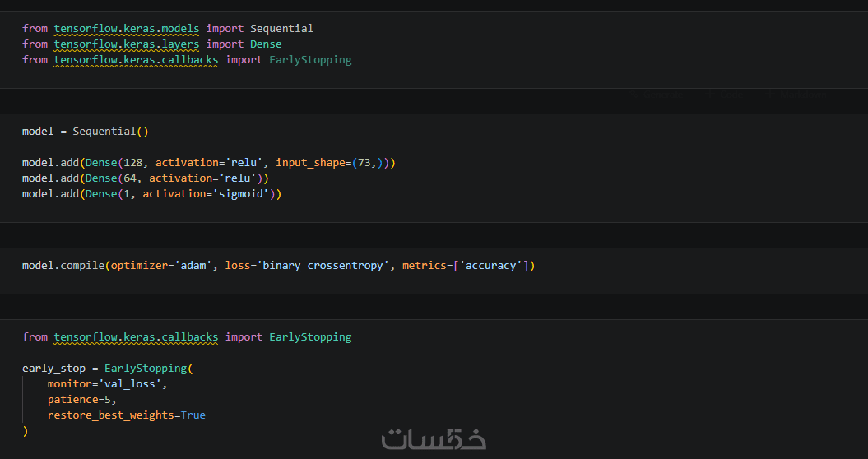Click the input_shape=(73,) argument
The height and width of the screenshot is (459, 868).
tap(332, 162)
